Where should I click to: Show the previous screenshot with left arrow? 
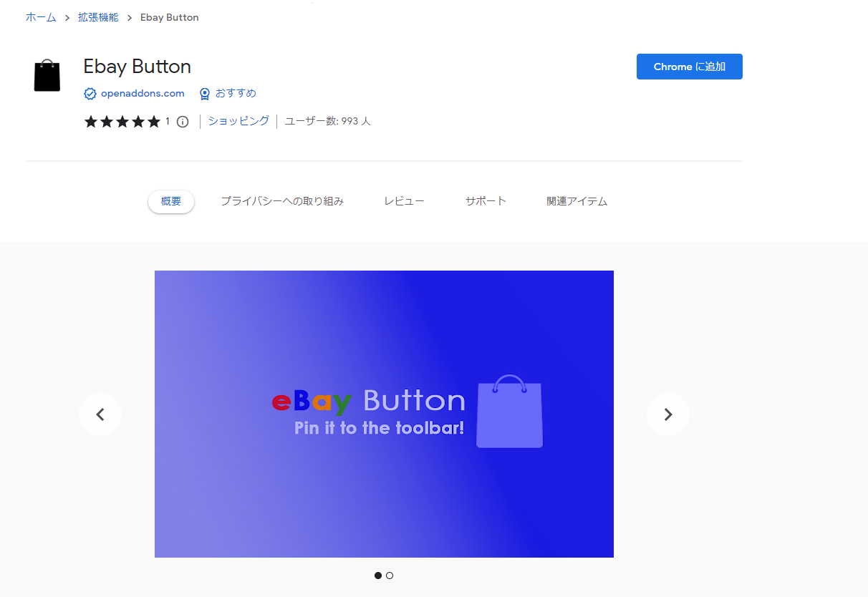tap(100, 414)
